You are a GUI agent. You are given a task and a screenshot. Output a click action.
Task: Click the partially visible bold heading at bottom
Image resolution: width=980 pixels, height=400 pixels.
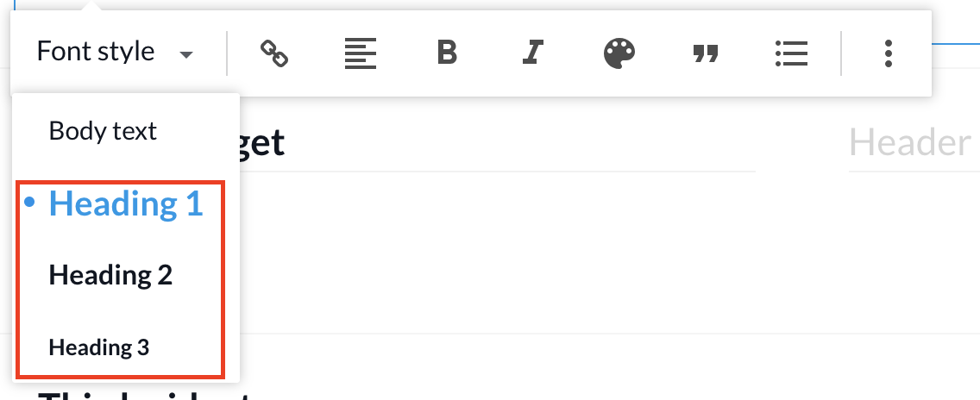(147, 395)
